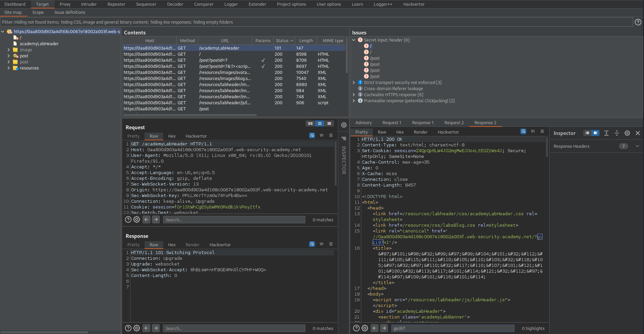
Task: Expand the collapsed Inspector panel icon
Action: 344,138
